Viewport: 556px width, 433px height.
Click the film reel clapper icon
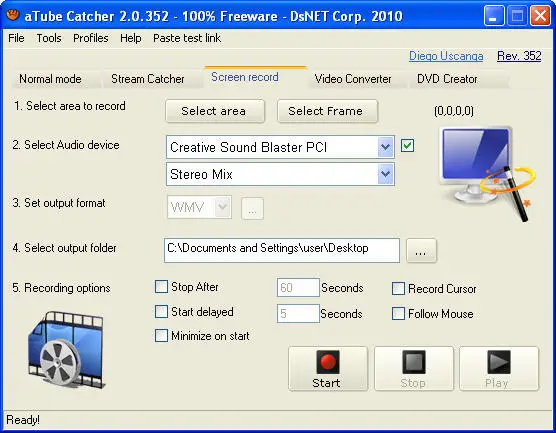coord(66,350)
